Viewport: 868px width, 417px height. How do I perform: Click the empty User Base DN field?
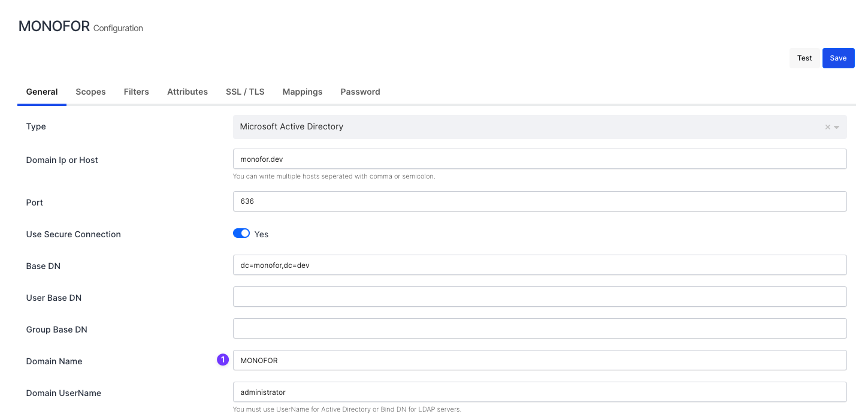coord(539,297)
